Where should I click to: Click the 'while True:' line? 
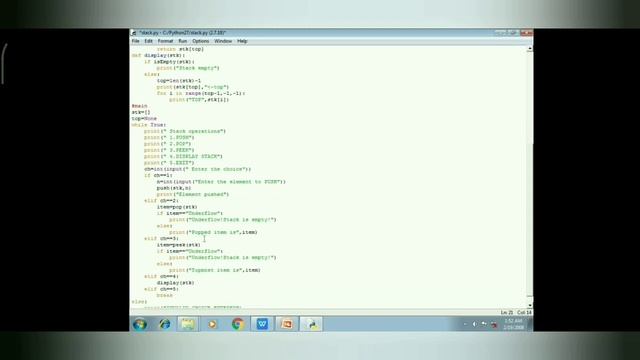(149, 125)
